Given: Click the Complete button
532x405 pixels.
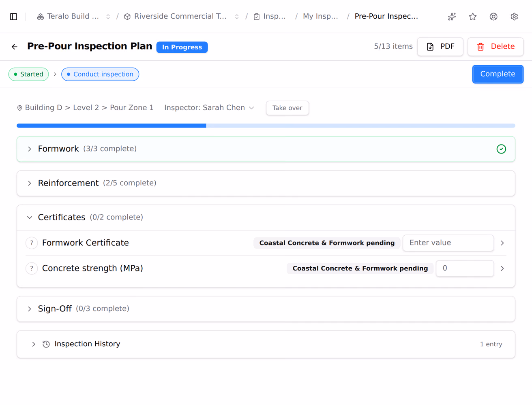Looking at the screenshot, I should pos(498,74).
